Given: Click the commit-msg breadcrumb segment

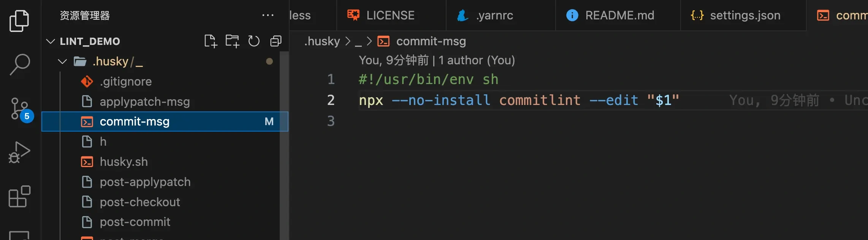Looking at the screenshot, I should pos(431,41).
